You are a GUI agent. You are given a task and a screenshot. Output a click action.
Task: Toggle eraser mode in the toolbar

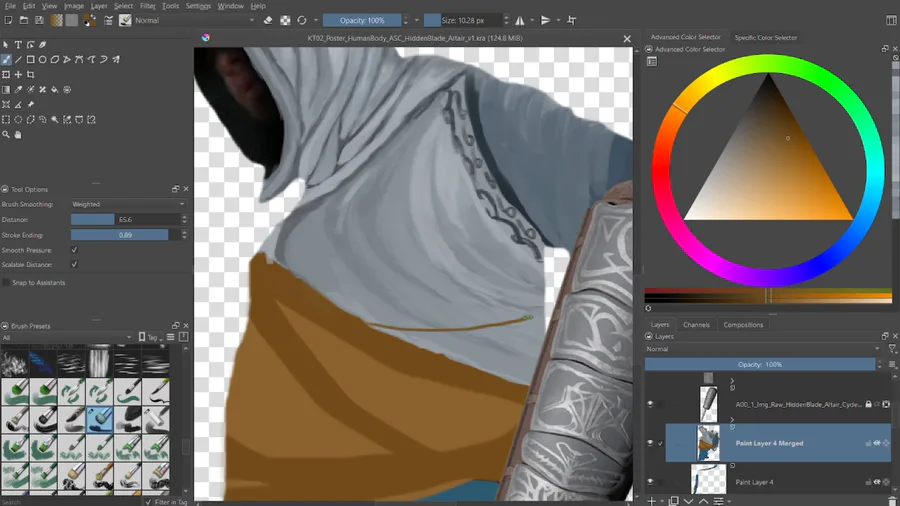267,20
